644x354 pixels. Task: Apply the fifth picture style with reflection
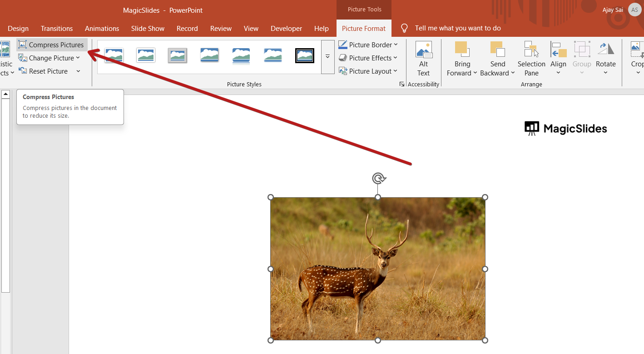(241, 55)
